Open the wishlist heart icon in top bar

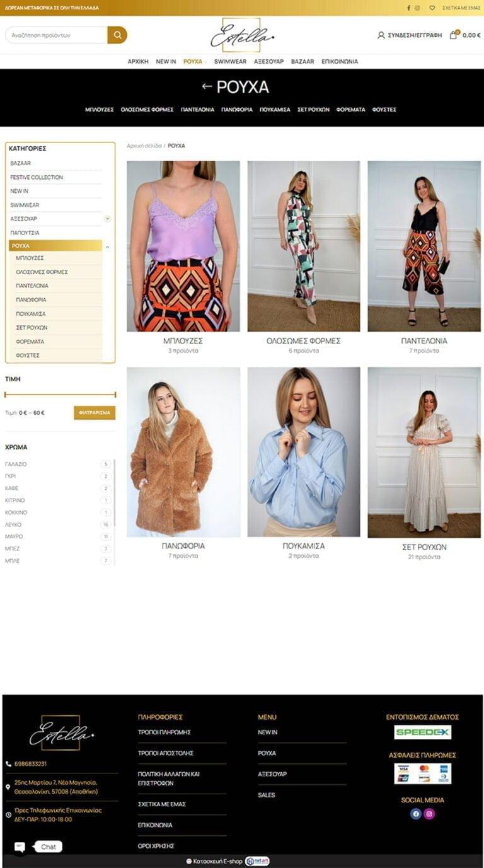tap(432, 8)
